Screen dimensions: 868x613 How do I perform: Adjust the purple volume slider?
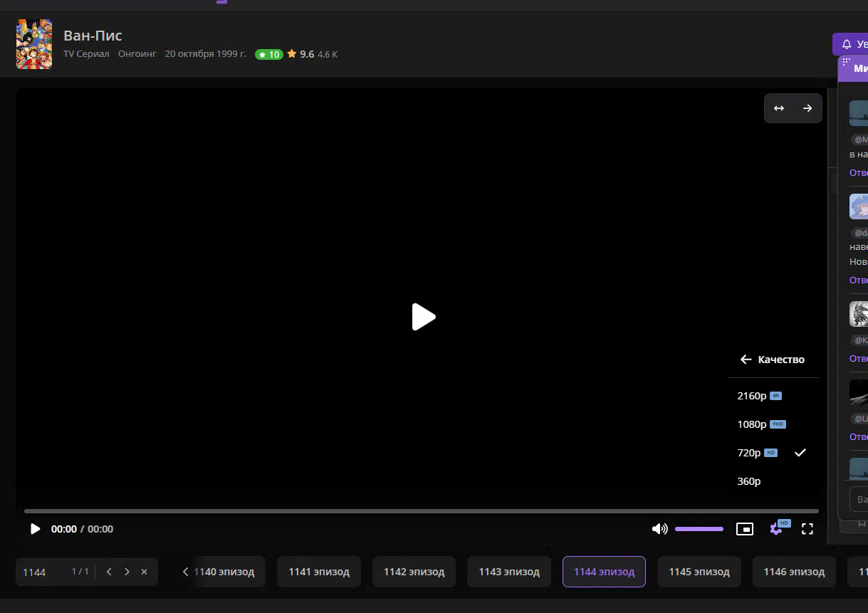click(699, 529)
